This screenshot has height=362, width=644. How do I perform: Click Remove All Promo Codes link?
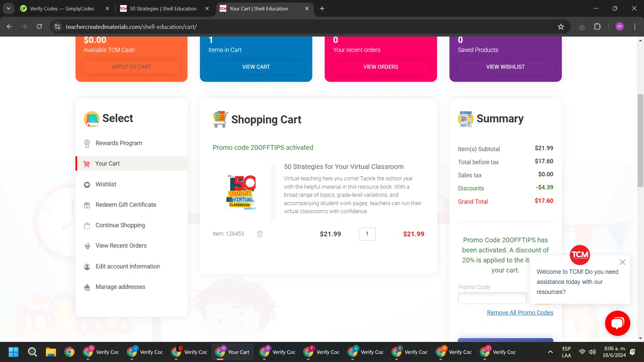tap(520, 313)
